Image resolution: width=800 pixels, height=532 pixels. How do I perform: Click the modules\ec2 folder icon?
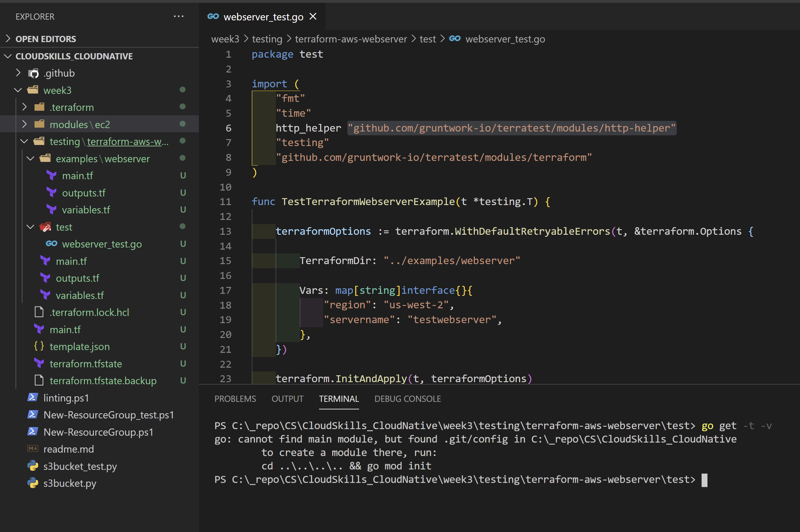39,124
